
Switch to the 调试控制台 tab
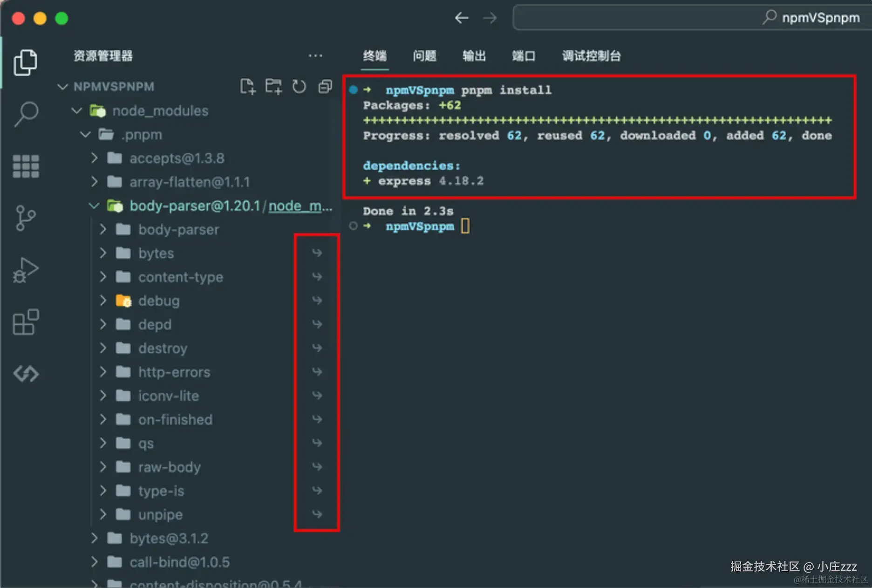pyautogui.click(x=591, y=56)
